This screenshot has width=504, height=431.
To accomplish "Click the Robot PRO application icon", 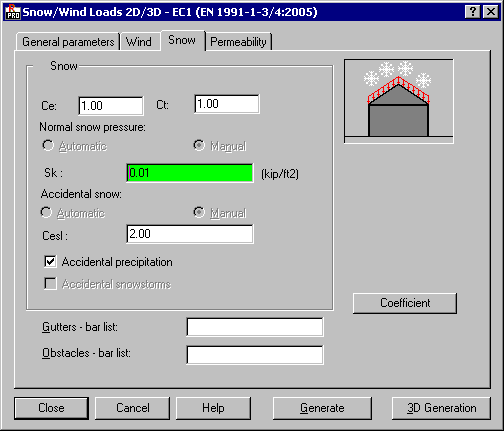I will pyautogui.click(x=13, y=12).
